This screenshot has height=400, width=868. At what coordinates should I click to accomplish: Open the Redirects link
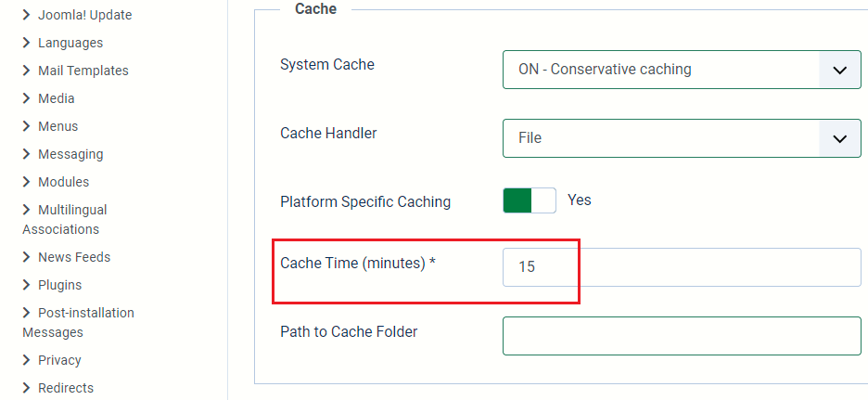point(65,388)
